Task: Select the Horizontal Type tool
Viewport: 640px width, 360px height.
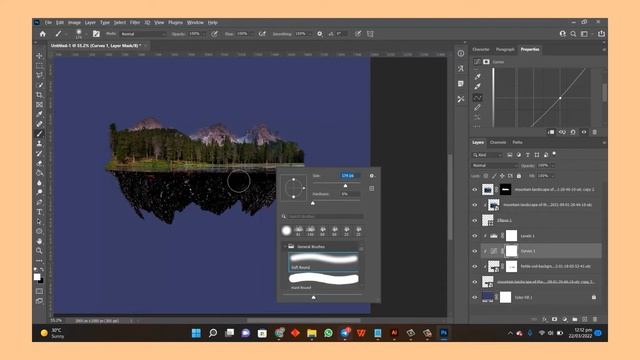Action: pos(40,212)
